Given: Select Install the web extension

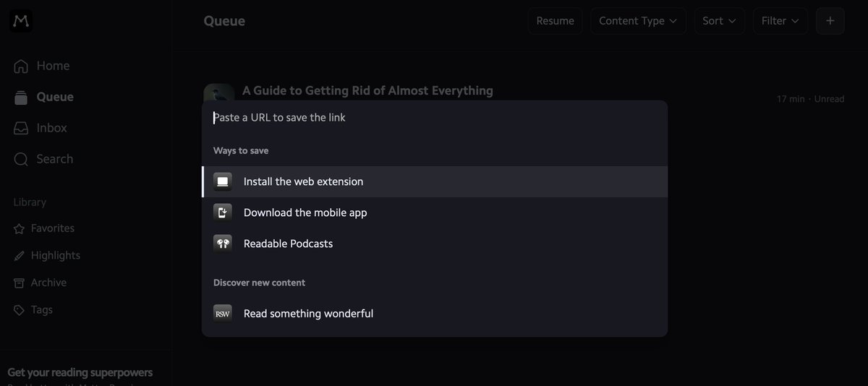Looking at the screenshot, I should pos(435,181).
